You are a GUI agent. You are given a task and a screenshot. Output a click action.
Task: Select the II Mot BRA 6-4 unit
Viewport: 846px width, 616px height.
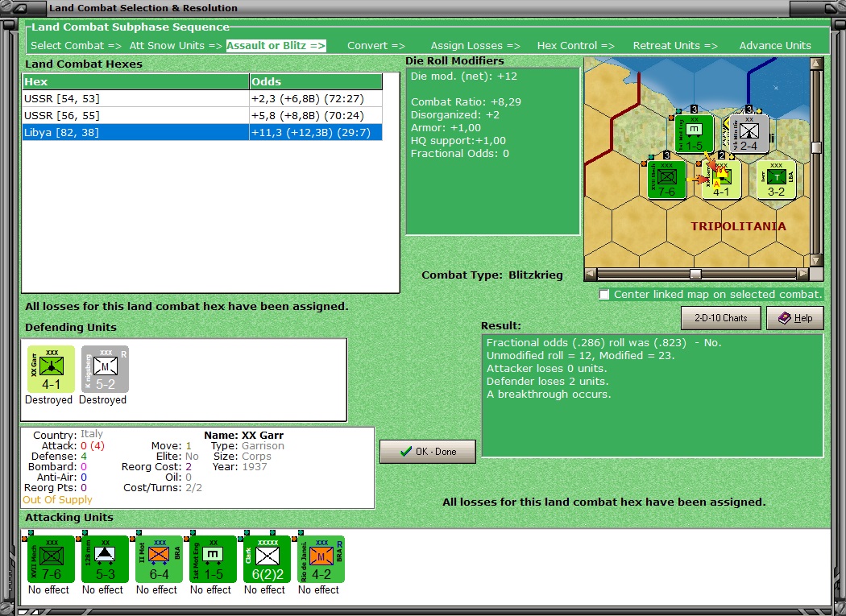157,558
